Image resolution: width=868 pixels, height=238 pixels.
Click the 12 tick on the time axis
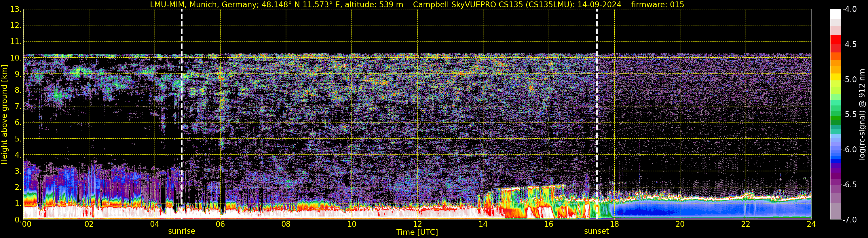coord(417,224)
